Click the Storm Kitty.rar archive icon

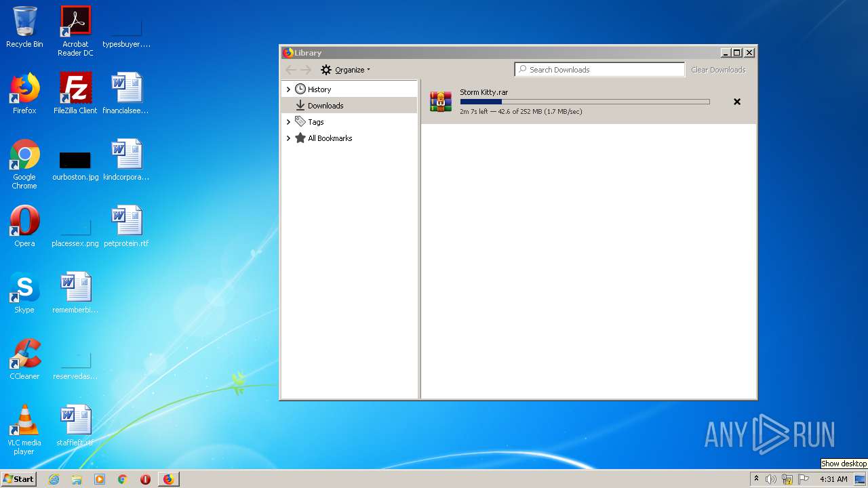click(x=441, y=102)
